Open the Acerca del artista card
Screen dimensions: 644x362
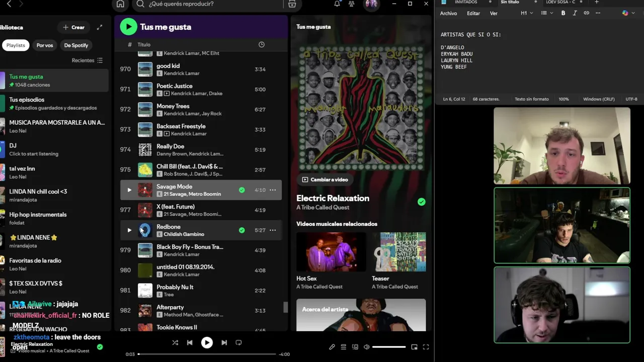tap(361, 315)
